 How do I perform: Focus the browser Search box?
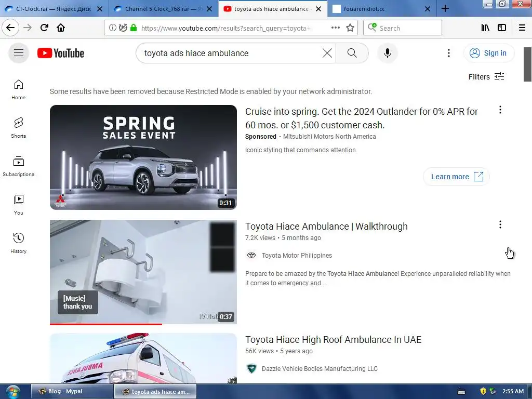point(403,28)
